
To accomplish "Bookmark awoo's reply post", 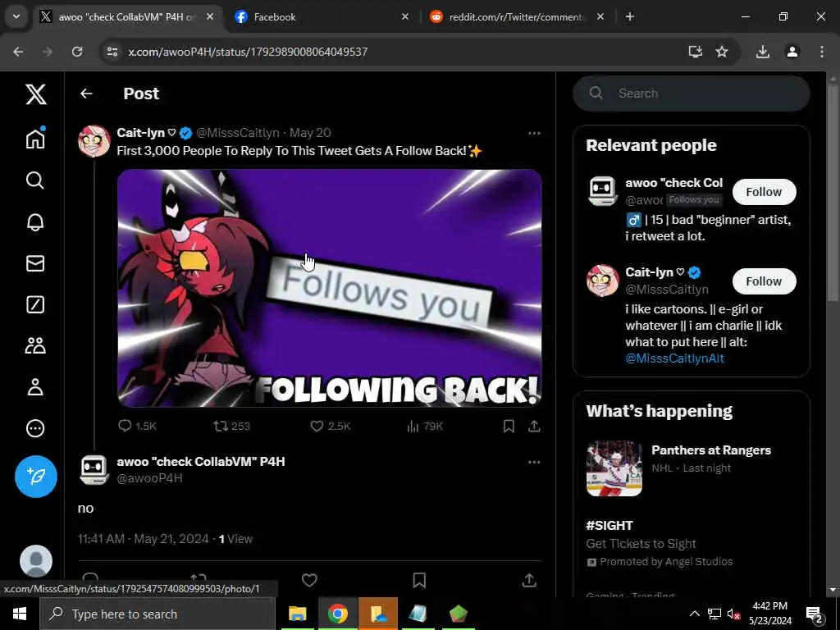I will click(419, 580).
